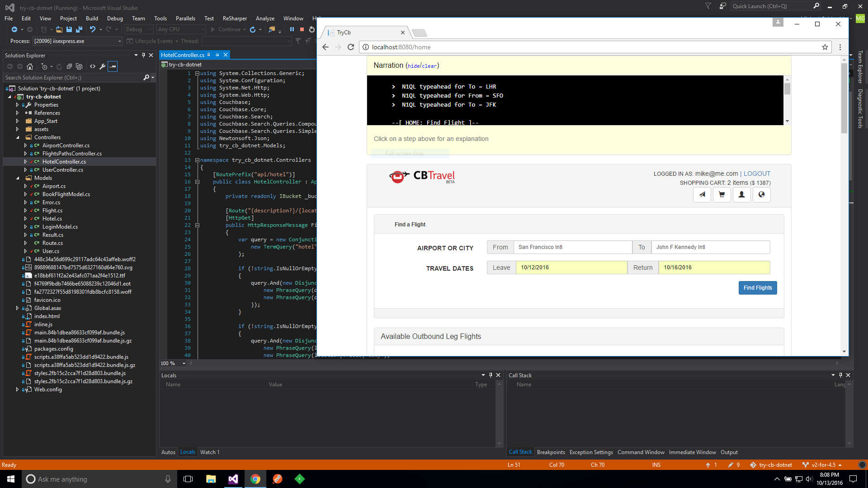Switch to the Watch 1 tab

tap(210, 452)
